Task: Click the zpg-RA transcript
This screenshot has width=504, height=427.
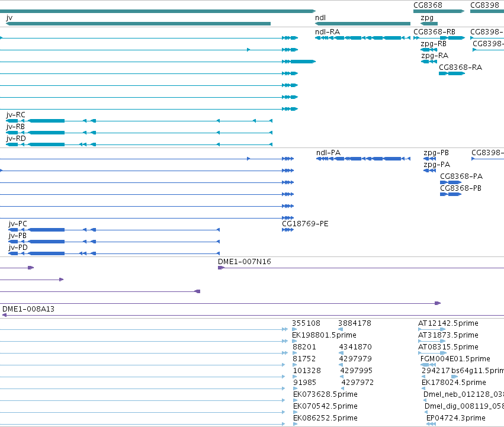Action: [429, 62]
